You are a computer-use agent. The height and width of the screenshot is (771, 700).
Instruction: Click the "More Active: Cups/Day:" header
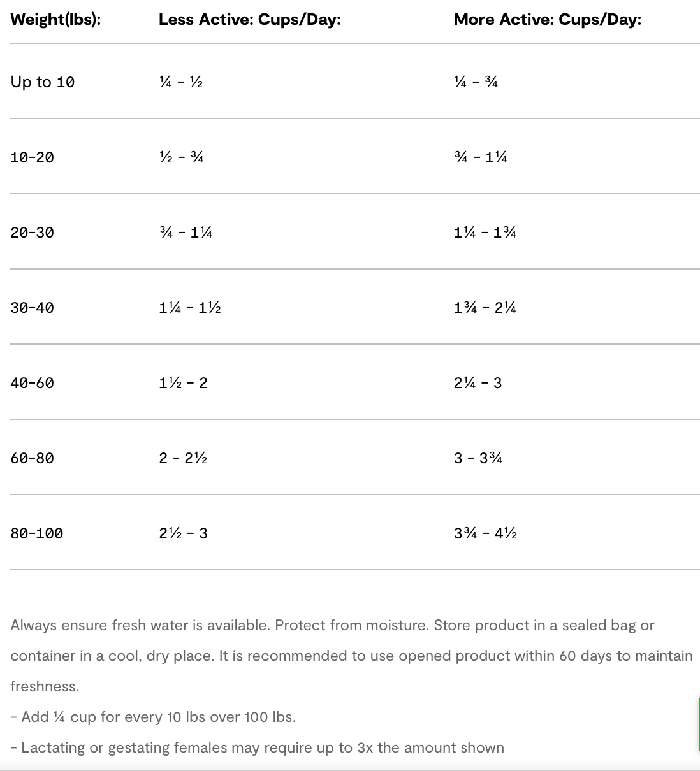547,20
